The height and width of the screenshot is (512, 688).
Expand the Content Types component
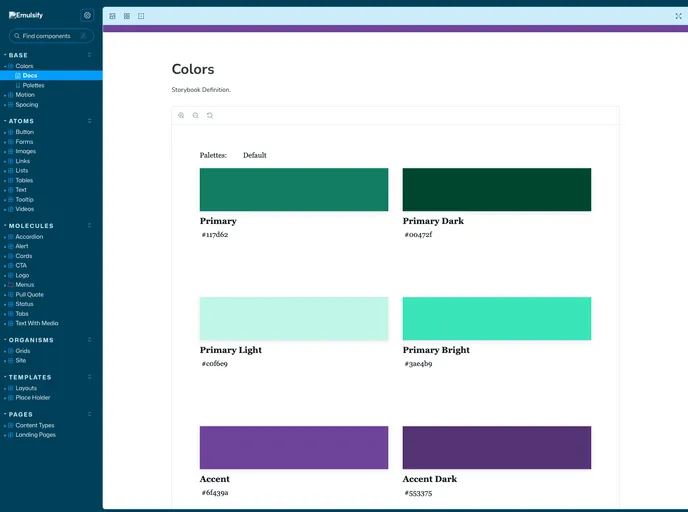tap(35, 426)
